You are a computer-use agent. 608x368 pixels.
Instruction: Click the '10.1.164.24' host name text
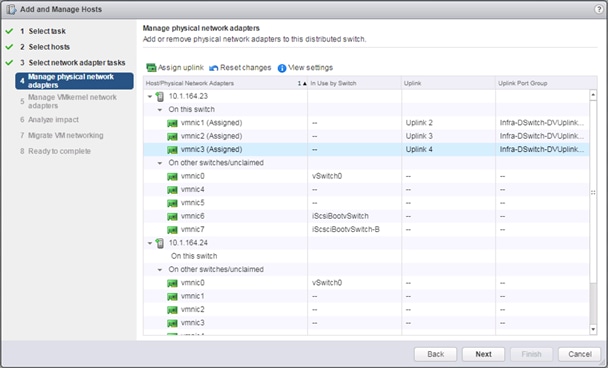(x=188, y=243)
